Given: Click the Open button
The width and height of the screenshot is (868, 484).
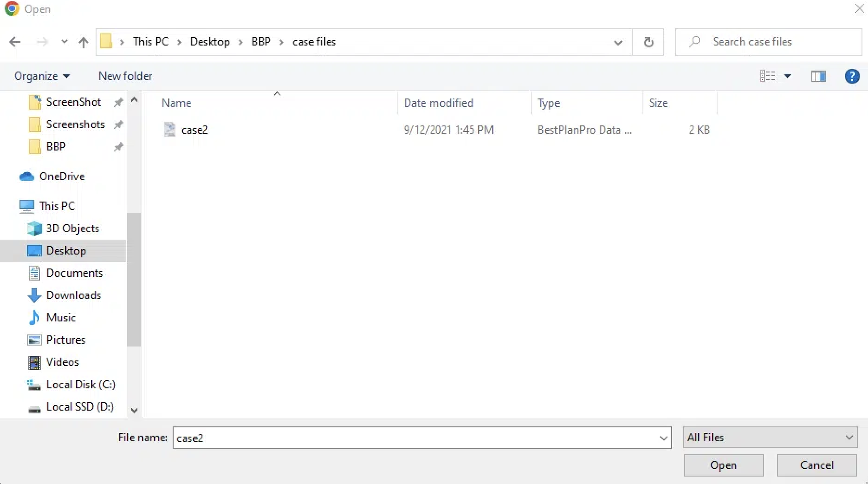Looking at the screenshot, I should point(723,465).
